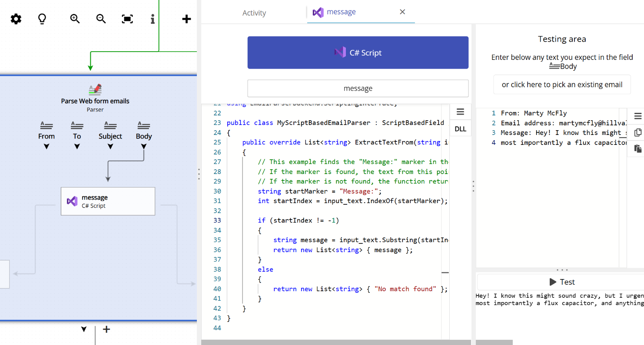
Task: Open the parser settings gear icon
Action: point(16,19)
